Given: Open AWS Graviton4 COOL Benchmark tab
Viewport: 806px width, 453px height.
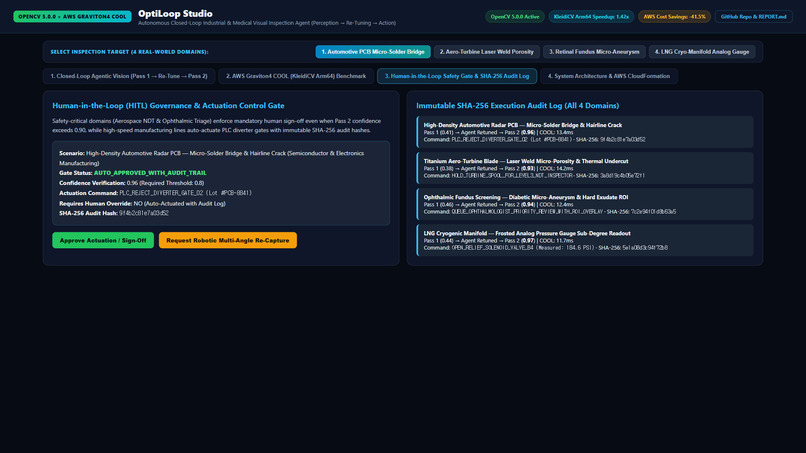Looking at the screenshot, I should 296,76.
